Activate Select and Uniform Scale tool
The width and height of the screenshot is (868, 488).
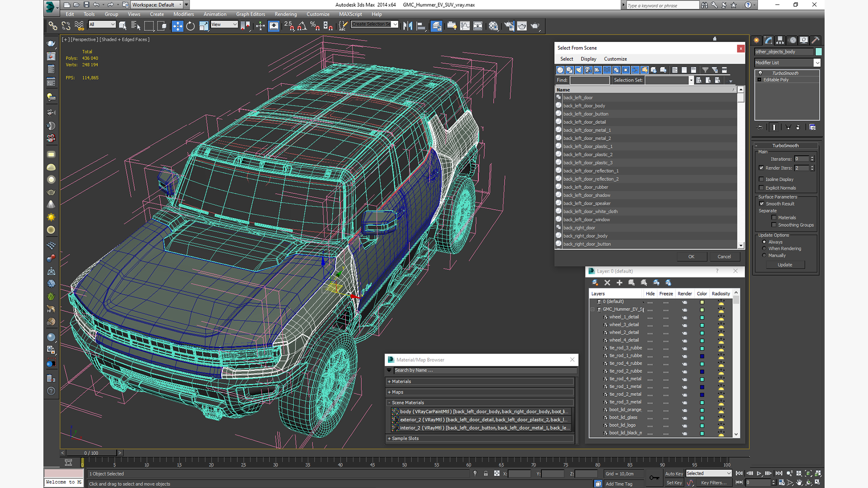203,26
